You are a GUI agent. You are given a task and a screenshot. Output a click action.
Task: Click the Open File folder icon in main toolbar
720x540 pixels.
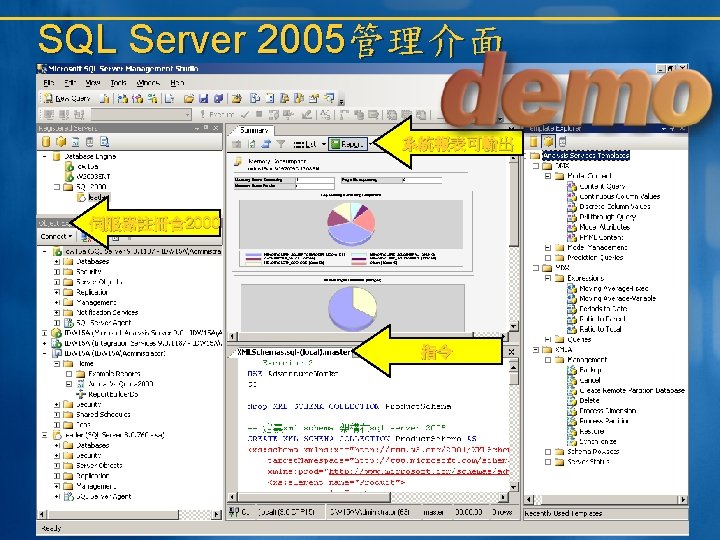pyautogui.click(x=189, y=98)
